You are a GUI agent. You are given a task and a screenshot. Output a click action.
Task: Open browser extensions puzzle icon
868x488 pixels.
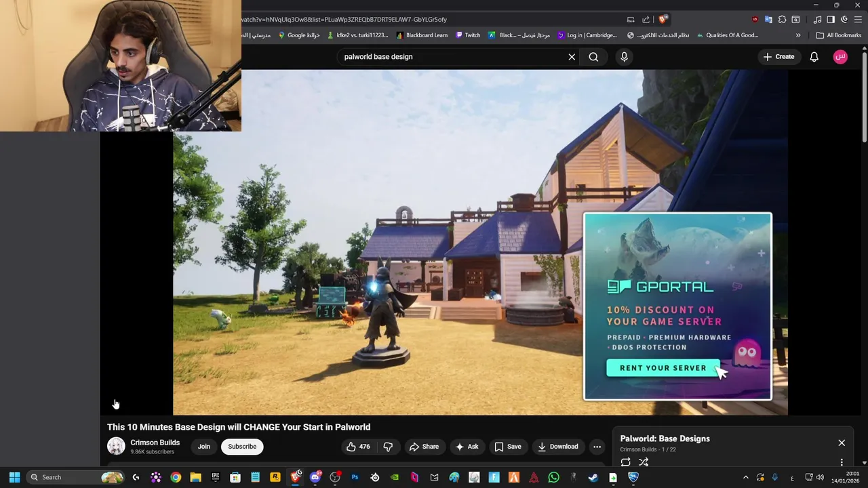coord(782,20)
